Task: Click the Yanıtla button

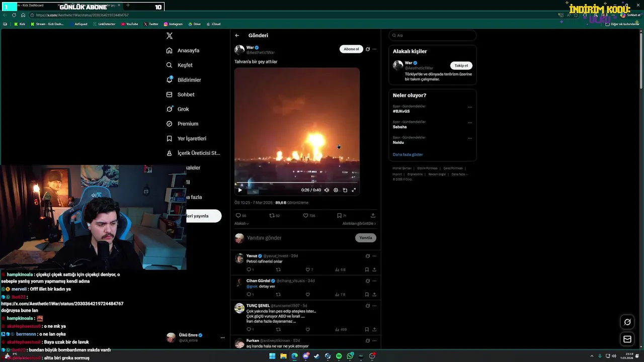Action: tap(366, 238)
